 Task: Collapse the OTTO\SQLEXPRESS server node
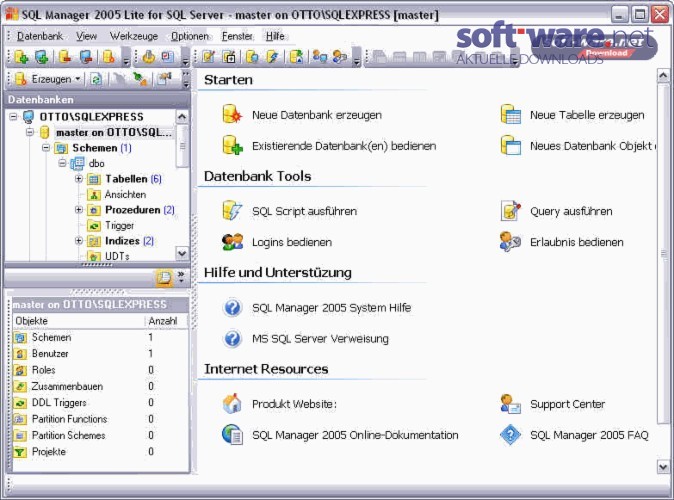14,117
